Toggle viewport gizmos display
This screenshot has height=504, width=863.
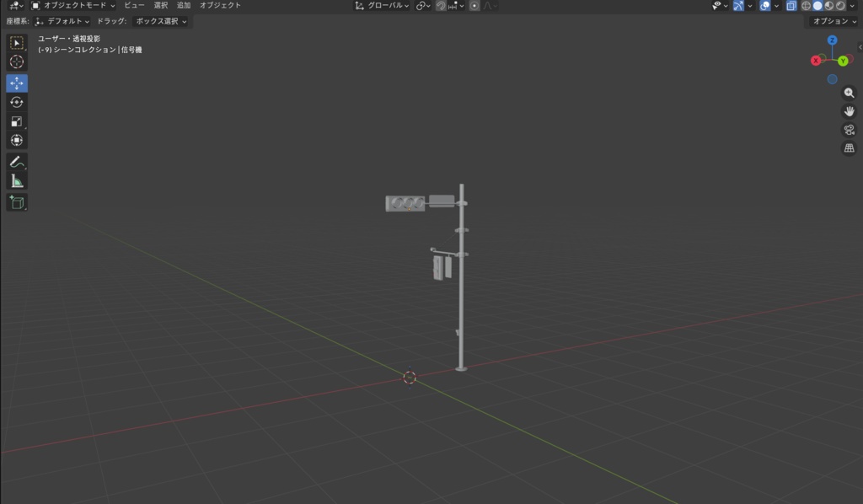click(x=738, y=6)
